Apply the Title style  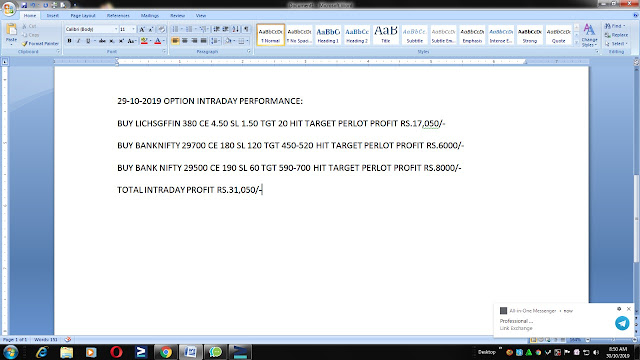386,35
